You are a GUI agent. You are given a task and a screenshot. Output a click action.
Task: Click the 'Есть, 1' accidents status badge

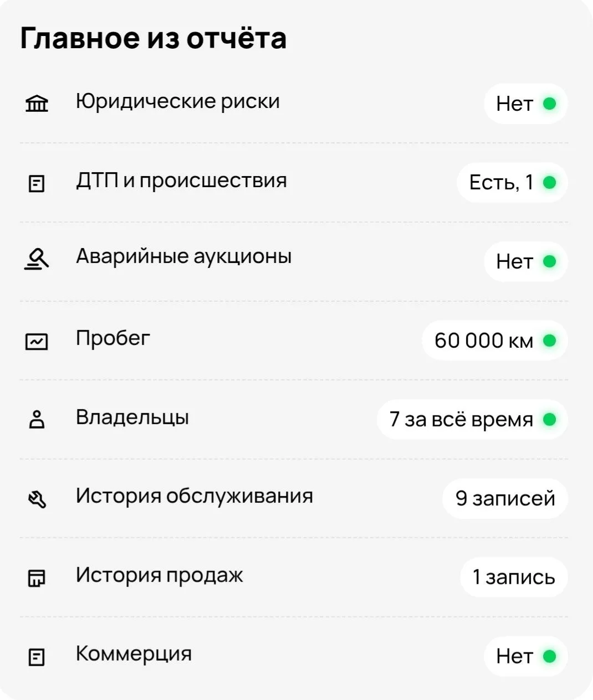point(512,182)
